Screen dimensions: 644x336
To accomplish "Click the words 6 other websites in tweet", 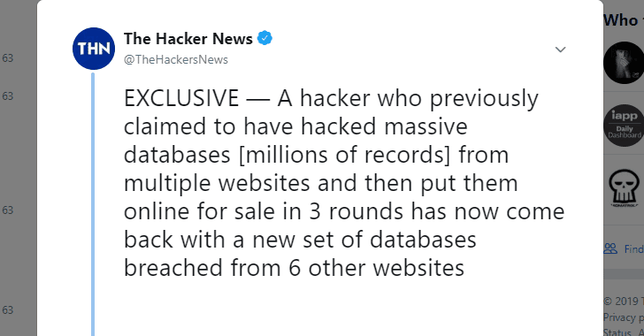I will click(x=376, y=268).
